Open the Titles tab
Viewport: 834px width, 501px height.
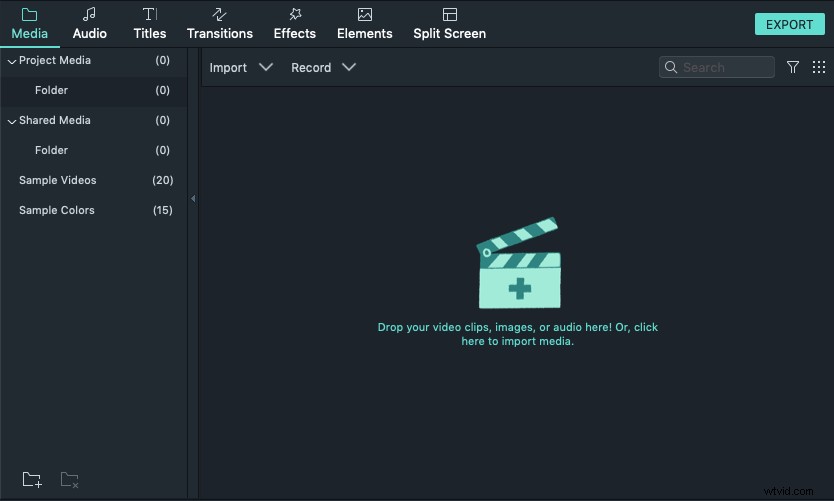point(149,24)
